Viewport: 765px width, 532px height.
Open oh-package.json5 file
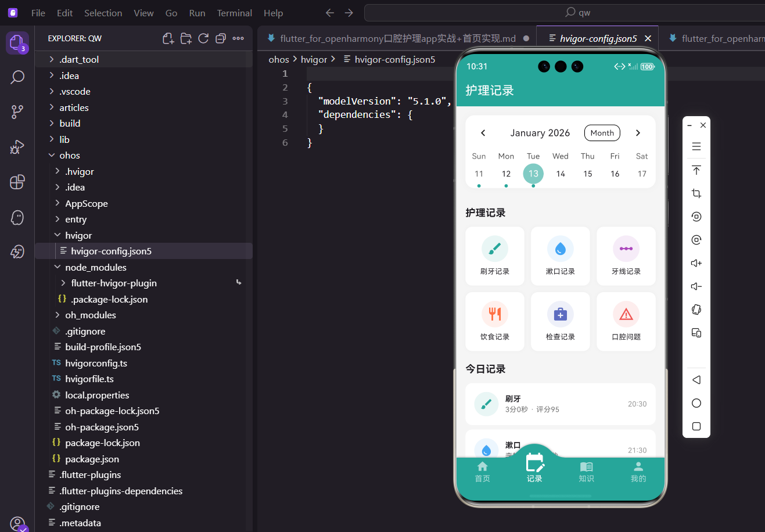click(x=143, y=427)
